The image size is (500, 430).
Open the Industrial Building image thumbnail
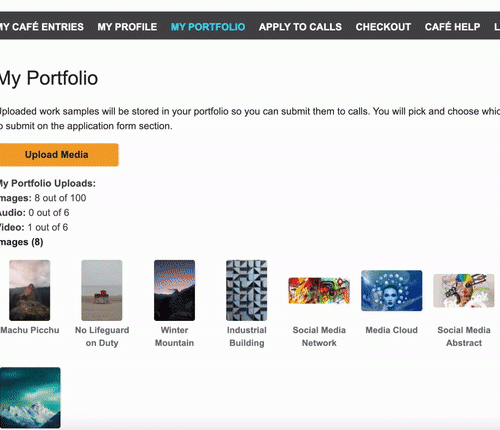pos(247,290)
